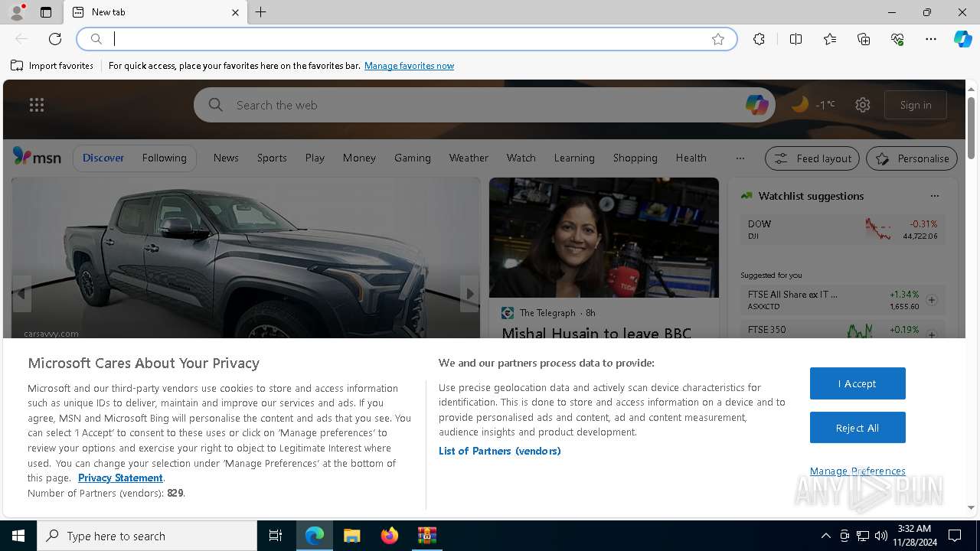Add this page to favorites star

(718, 39)
